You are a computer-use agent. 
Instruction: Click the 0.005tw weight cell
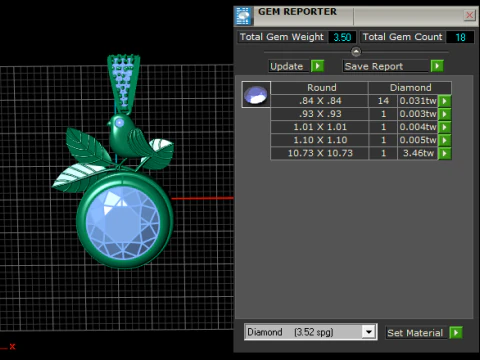(x=418, y=140)
